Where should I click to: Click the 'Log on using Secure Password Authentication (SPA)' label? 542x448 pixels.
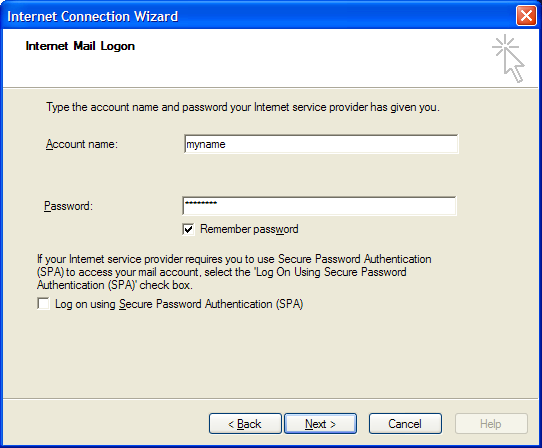[x=179, y=304]
